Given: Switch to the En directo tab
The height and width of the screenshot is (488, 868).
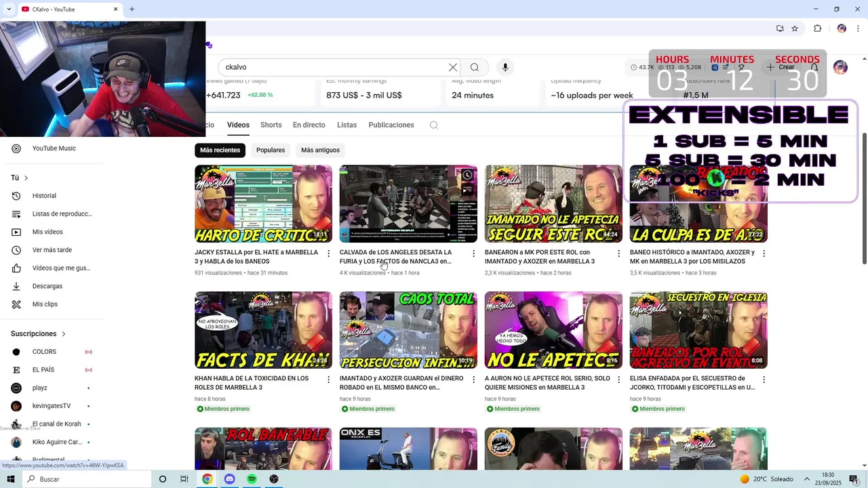Looking at the screenshot, I should point(309,125).
